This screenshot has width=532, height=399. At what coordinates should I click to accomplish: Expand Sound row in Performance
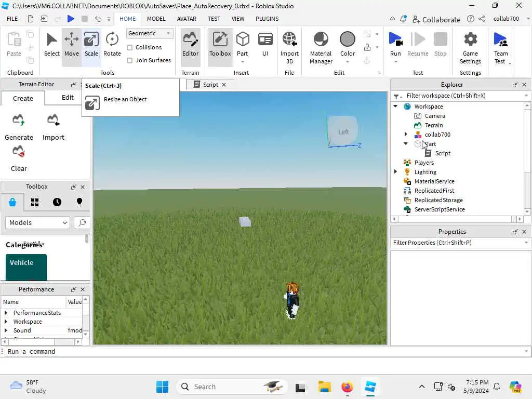(x=6, y=330)
